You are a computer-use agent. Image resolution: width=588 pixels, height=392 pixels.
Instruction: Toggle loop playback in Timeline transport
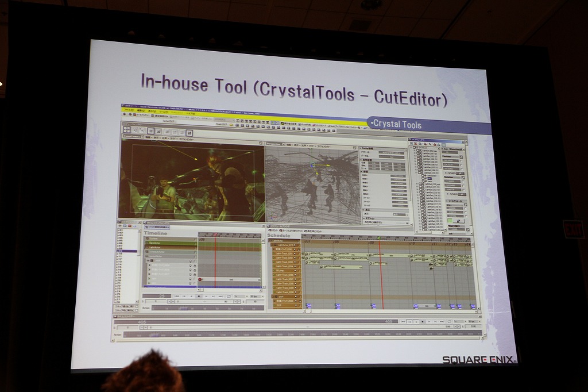click(229, 297)
